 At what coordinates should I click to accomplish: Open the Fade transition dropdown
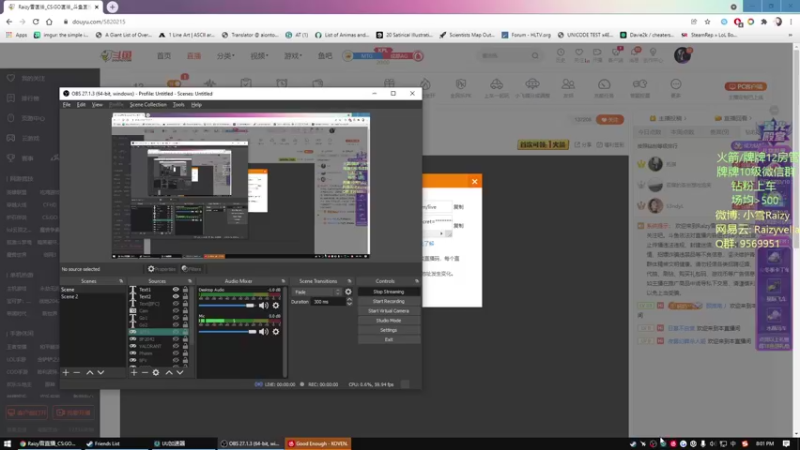(x=317, y=292)
